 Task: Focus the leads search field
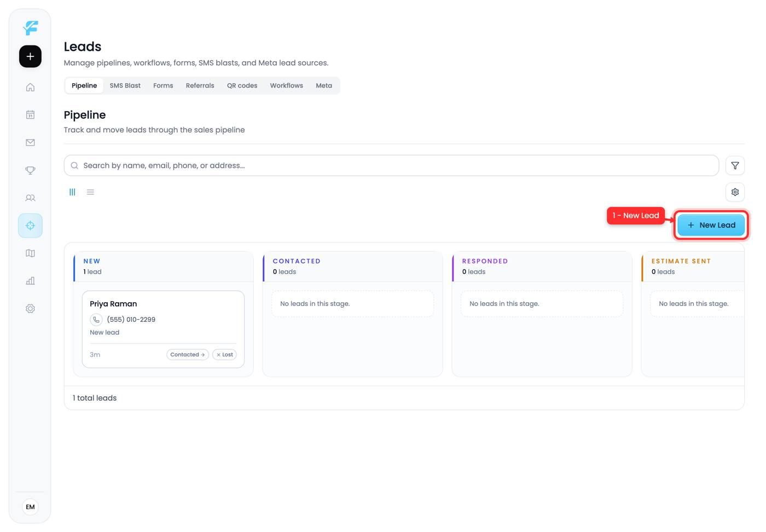pyautogui.click(x=391, y=165)
